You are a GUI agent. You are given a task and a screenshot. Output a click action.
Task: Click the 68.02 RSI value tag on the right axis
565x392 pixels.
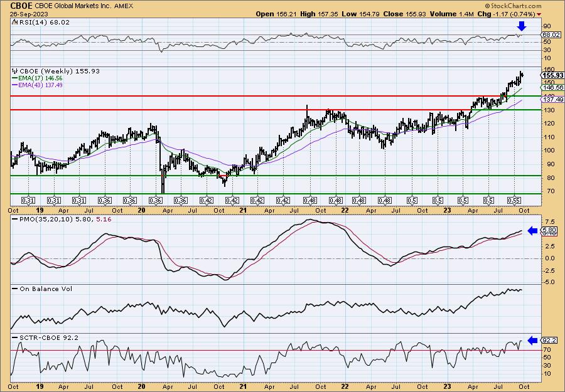pyautogui.click(x=551, y=35)
